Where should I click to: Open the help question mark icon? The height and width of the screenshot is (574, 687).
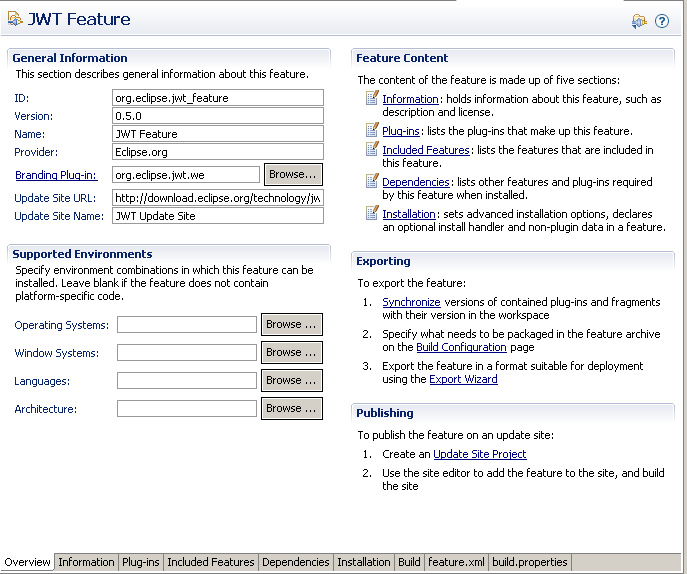coord(662,21)
